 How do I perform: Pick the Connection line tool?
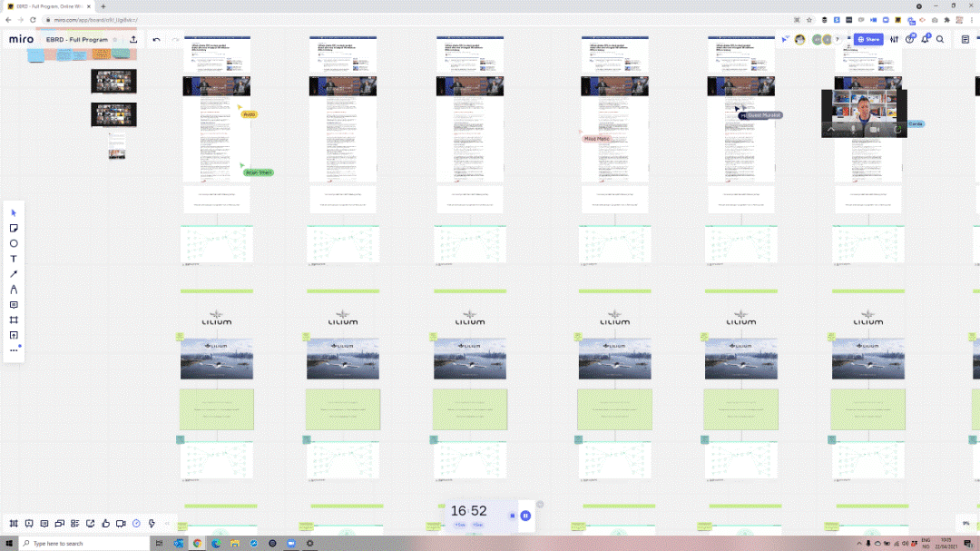tap(14, 274)
